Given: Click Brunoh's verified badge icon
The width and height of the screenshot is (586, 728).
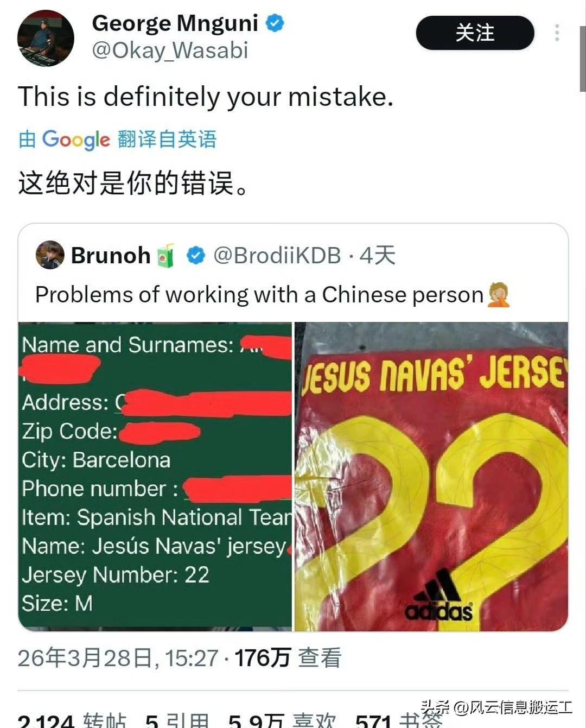Looking at the screenshot, I should tap(195, 255).
